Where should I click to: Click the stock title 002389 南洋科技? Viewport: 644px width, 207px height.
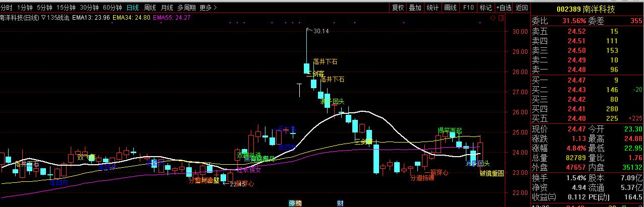coord(585,9)
